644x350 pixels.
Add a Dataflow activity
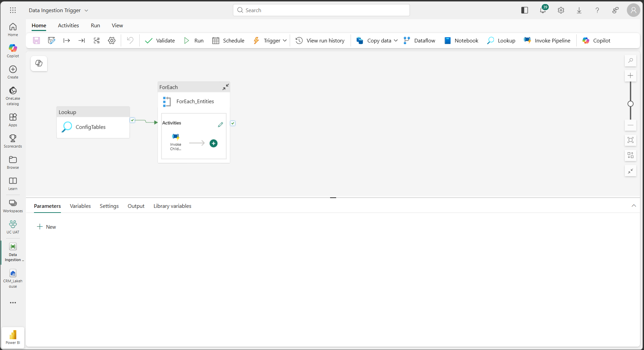(419, 40)
